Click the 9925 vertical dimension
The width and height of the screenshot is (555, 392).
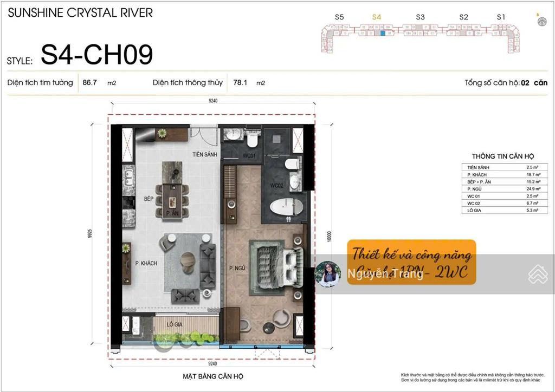pyautogui.click(x=89, y=234)
